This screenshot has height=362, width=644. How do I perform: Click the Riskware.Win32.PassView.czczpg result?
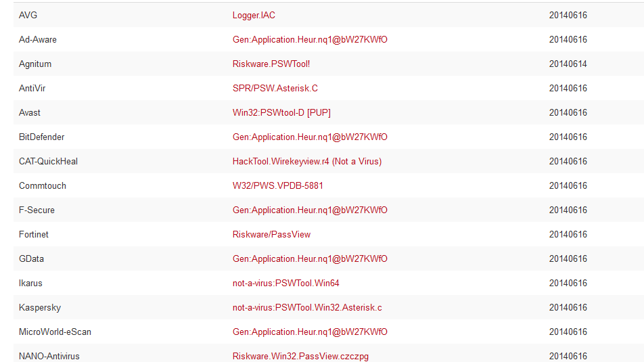300,356
